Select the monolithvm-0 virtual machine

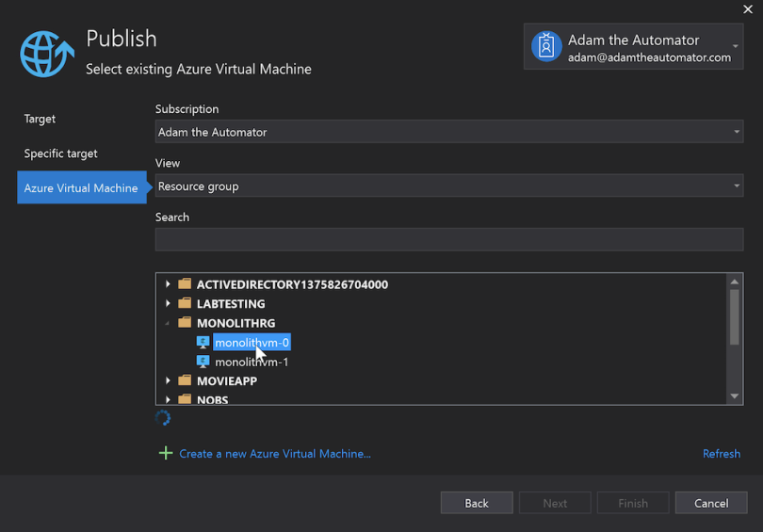[x=252, y=343]
